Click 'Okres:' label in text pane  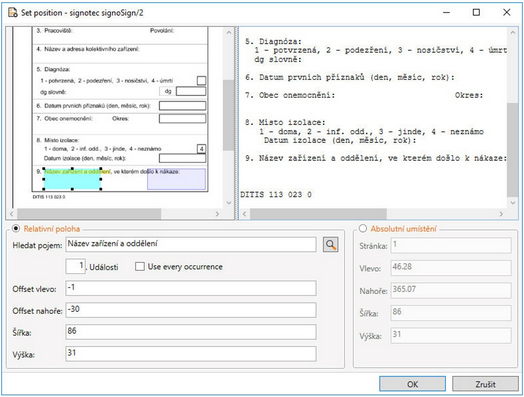[x=469, y=95]
